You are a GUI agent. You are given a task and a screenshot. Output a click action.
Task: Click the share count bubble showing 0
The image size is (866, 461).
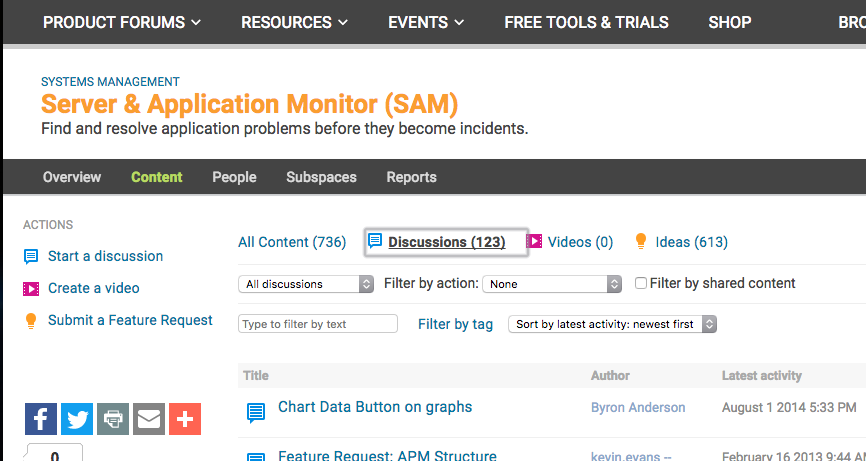coord(55,453)
